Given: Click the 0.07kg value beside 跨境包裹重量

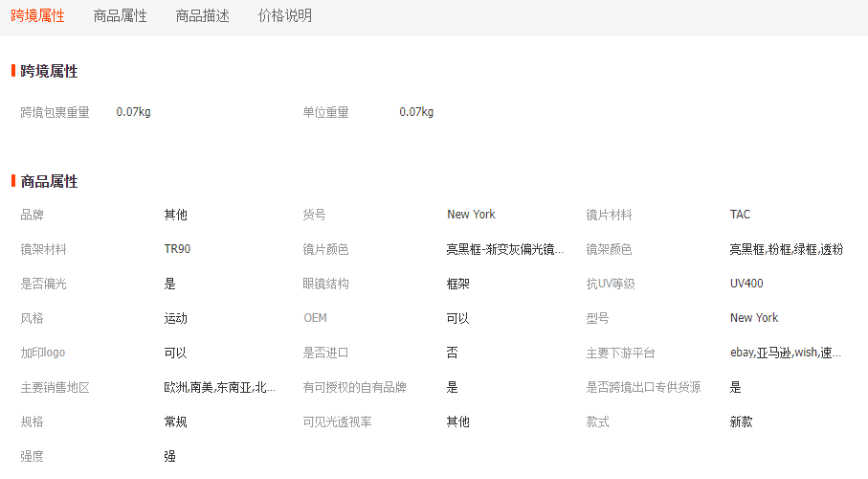Looking at the screenshot, I should pos(133,112).
